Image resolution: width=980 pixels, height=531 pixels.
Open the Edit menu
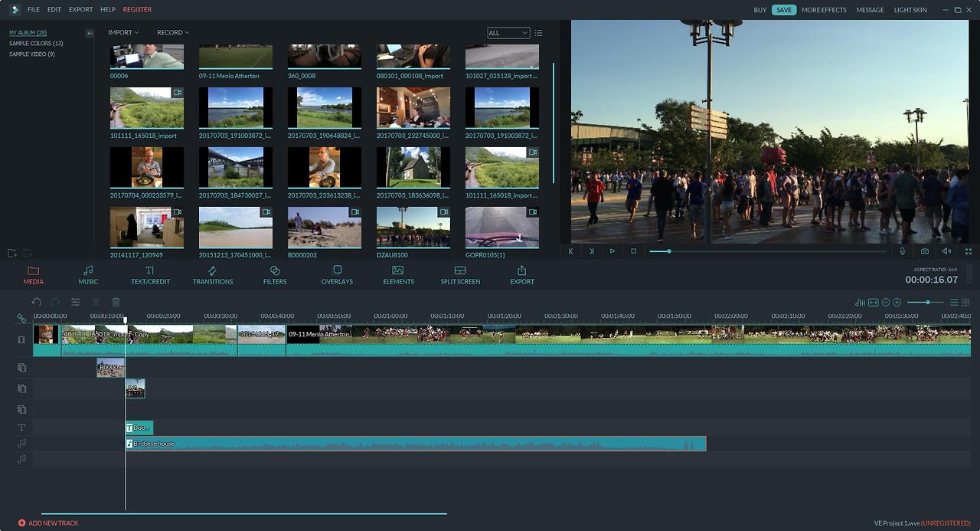coord(54,9)
